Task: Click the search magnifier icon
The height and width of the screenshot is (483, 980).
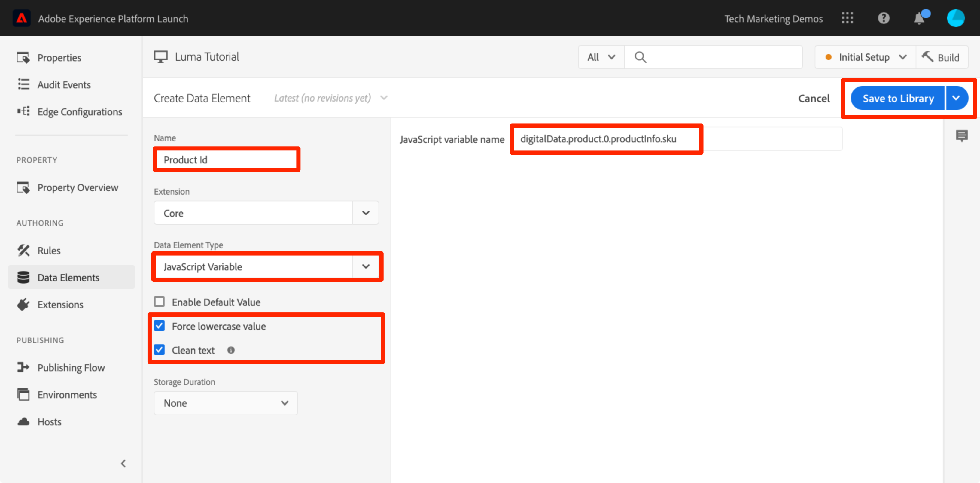Action: tap(640, 57)
